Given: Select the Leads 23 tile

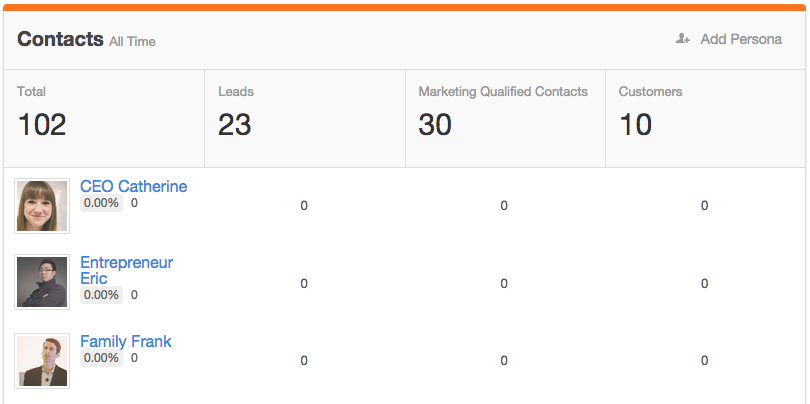Looking at the screenshot, I should (x=304, y=118).
